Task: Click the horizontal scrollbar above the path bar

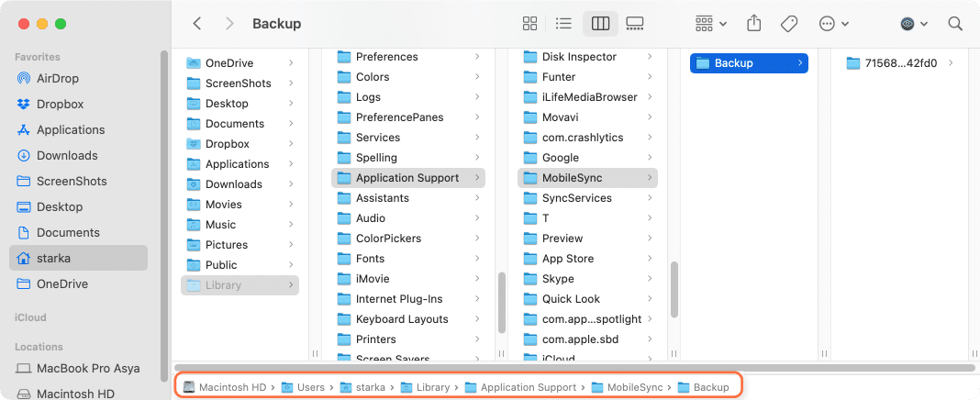Action: [575, 368]
